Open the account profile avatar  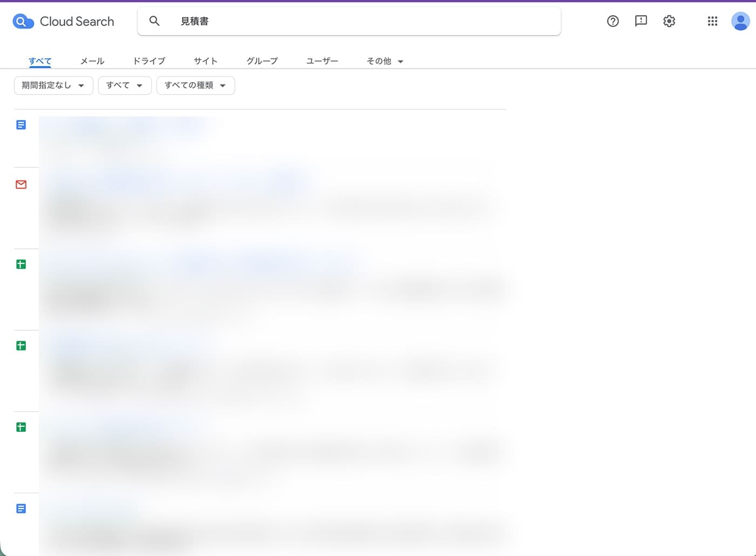pos(740,21)
